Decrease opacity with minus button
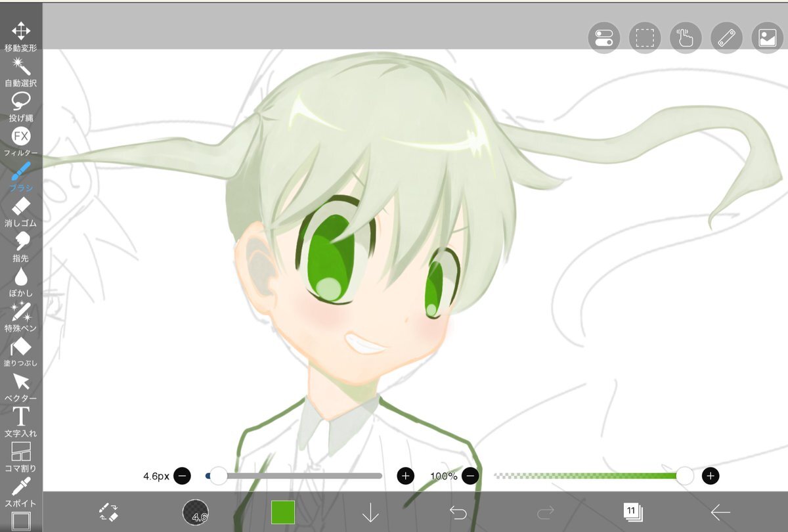The image size is (788, 532). click(x=470, y=476)
